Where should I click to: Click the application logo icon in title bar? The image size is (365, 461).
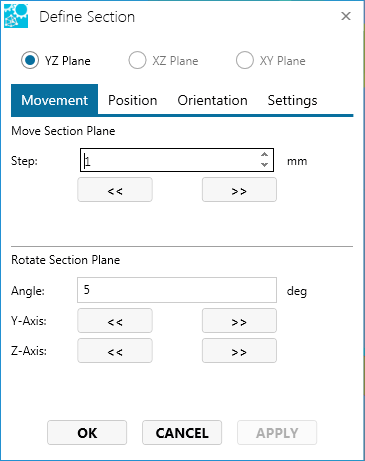click(x=16, y=16)
